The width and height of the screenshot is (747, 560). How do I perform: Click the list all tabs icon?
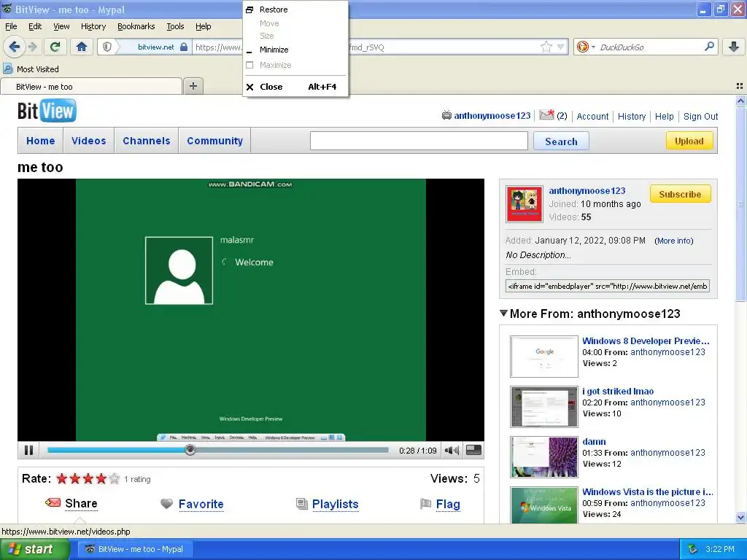pyautogui.click(x=740, y=86)
